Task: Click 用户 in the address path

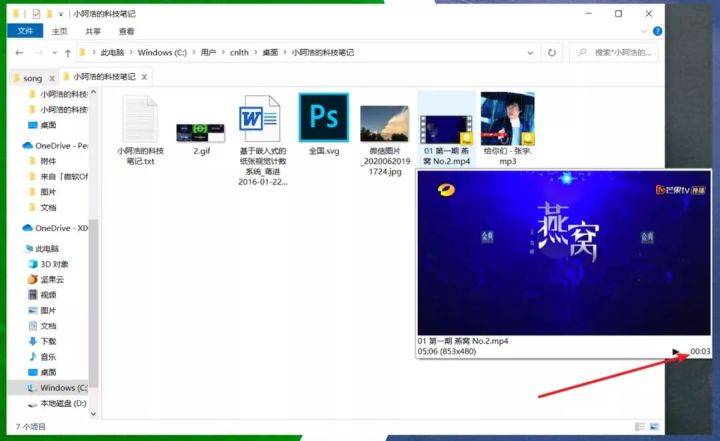Action: coord(208,52)
